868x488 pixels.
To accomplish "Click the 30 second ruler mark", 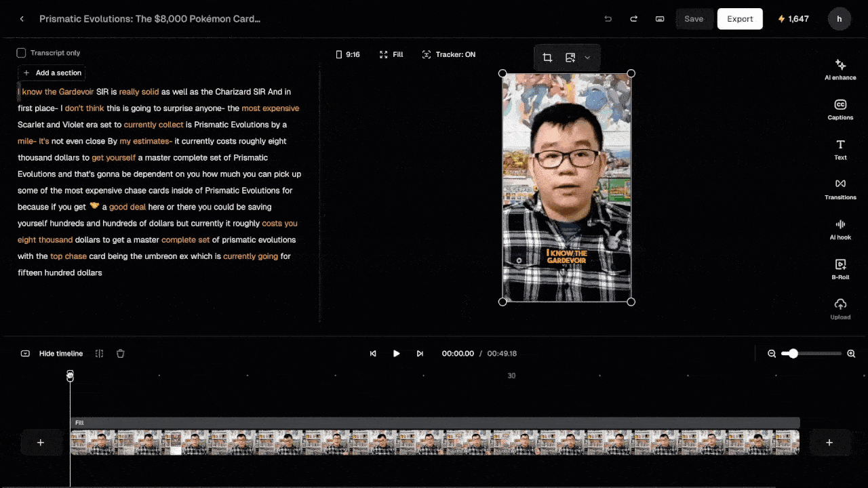I will pyautogui.click(x=511, y=375).
